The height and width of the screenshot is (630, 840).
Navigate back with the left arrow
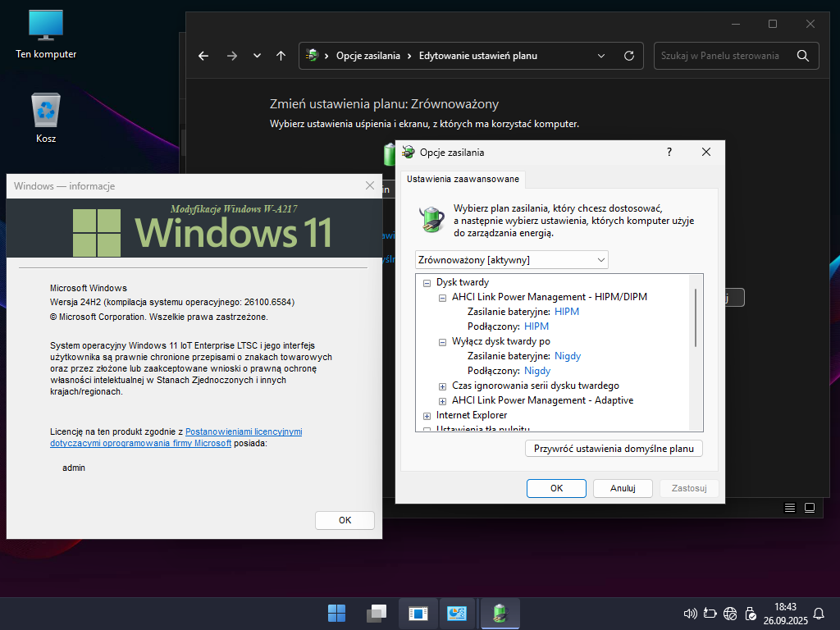click(x=203, y=56)
